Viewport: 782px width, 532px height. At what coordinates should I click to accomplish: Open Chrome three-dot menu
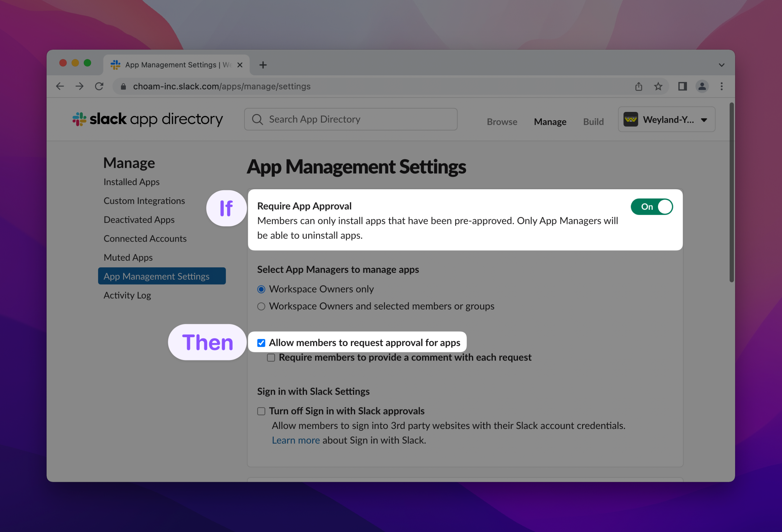point(721,86)
